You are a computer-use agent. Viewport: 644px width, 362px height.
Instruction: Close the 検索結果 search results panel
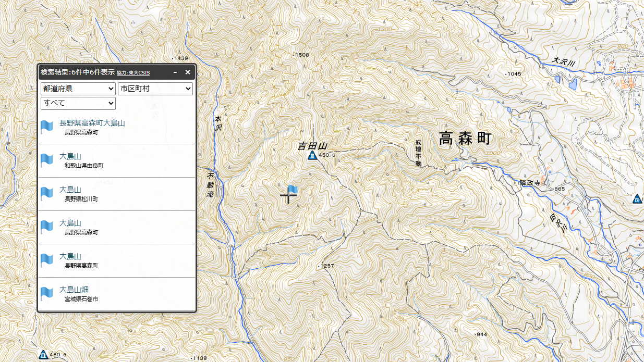(188, 72)
